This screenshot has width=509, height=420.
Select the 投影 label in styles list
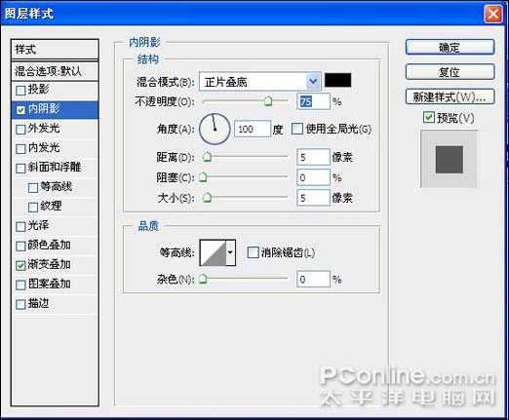[38, 89]
